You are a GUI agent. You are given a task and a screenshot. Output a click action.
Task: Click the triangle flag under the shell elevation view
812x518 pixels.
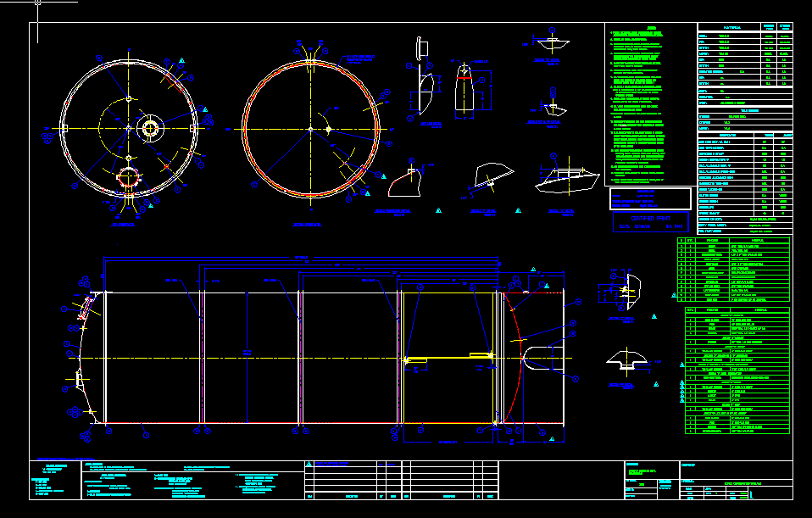point(550,439)
